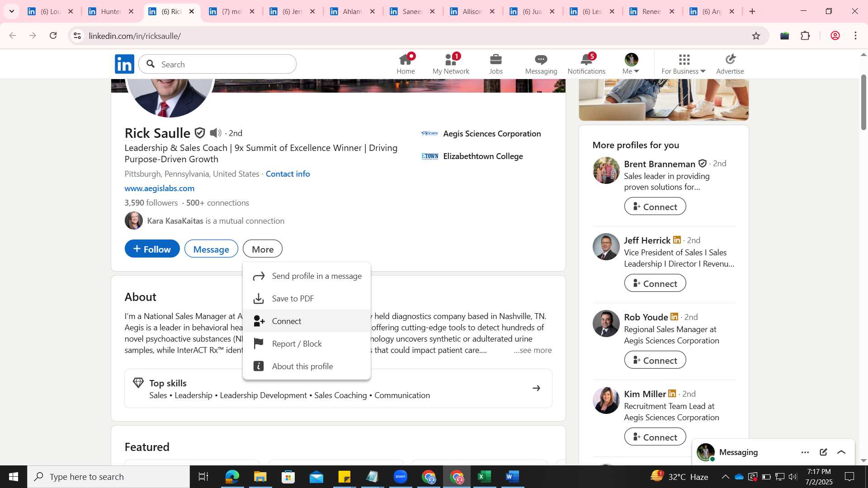View site information icon in address bar
The width and height of the screenshot is (868, 488).
[77, 36]
